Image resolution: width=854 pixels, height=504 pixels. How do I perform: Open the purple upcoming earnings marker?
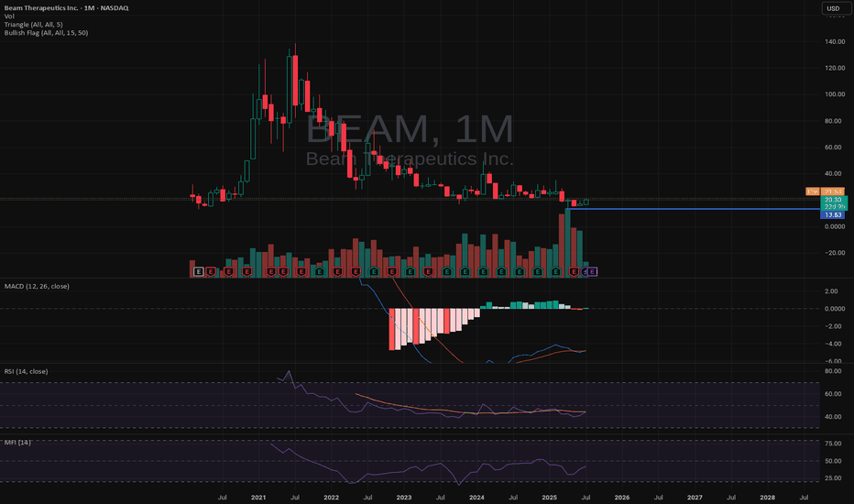(x=592, y=271)
